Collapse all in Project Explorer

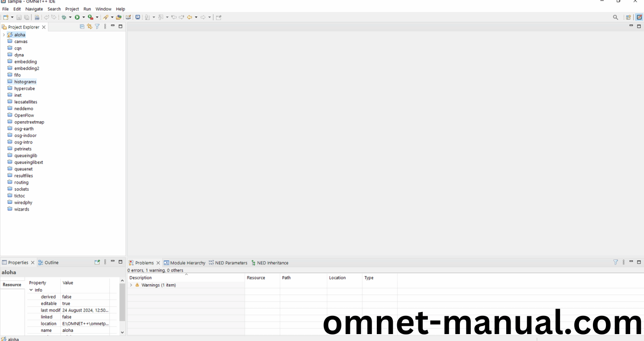coord(82,27)
